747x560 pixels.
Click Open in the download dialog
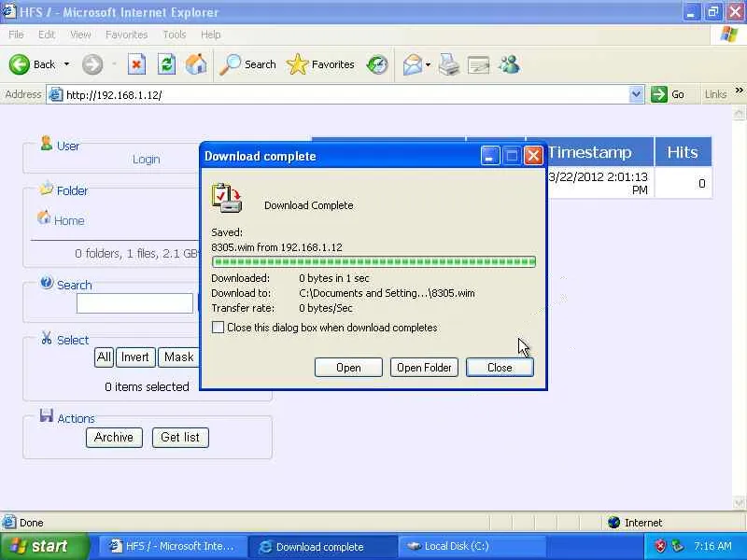[348, 367]
